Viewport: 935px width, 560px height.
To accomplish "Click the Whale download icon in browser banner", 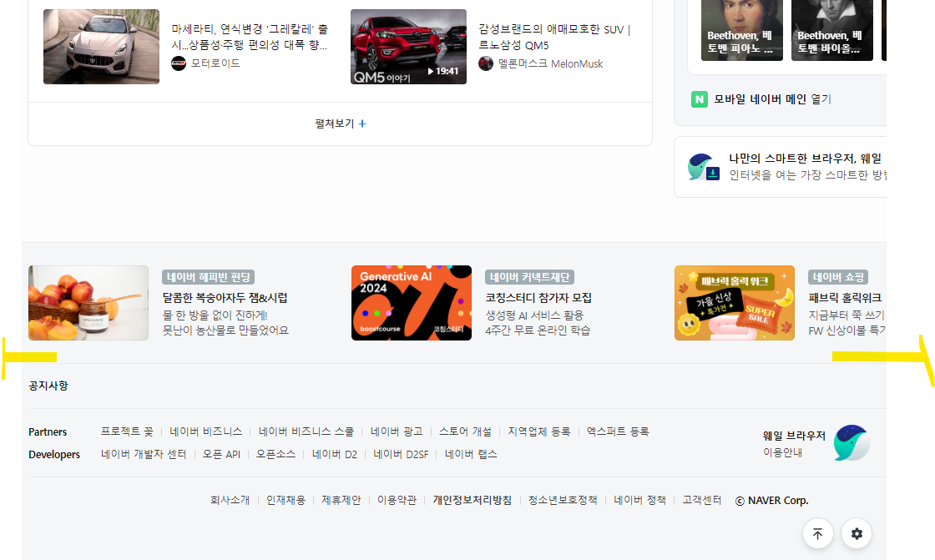I will point(704,167).
